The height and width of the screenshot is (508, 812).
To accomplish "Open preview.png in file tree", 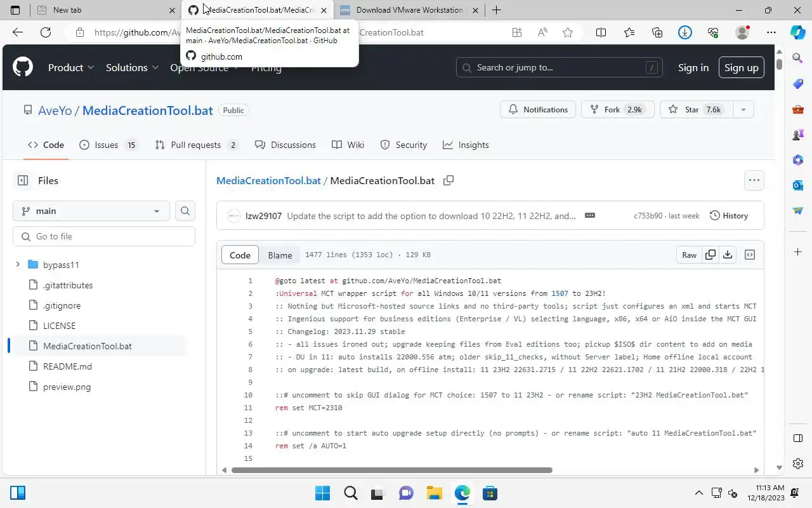I will point(67,387).
